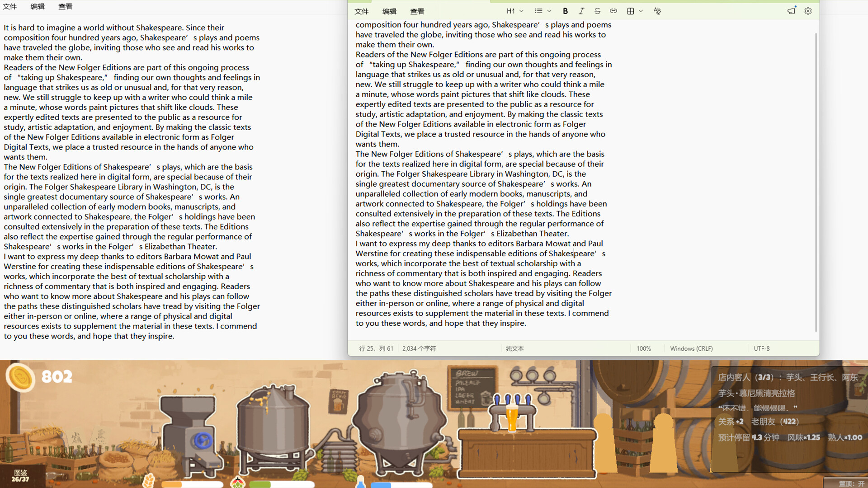Screen dimensions: 868x488
Task: Open 文件 menu in the background window
Action: tap(9, 6)
